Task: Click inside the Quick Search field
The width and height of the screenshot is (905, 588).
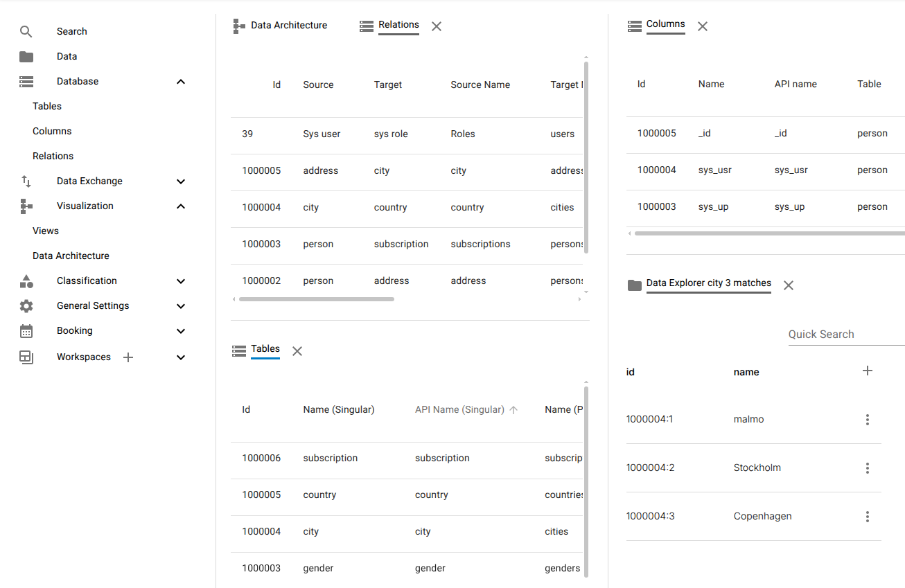Action: (x=832, y=334)
